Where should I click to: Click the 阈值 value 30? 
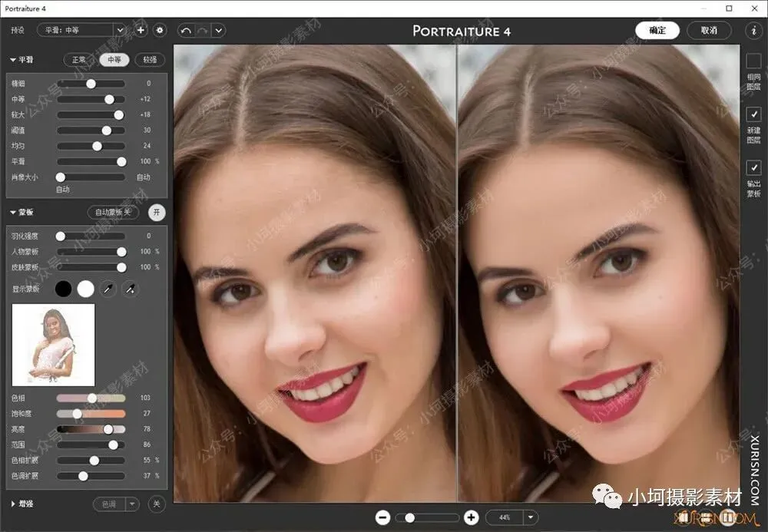[147, 131]
